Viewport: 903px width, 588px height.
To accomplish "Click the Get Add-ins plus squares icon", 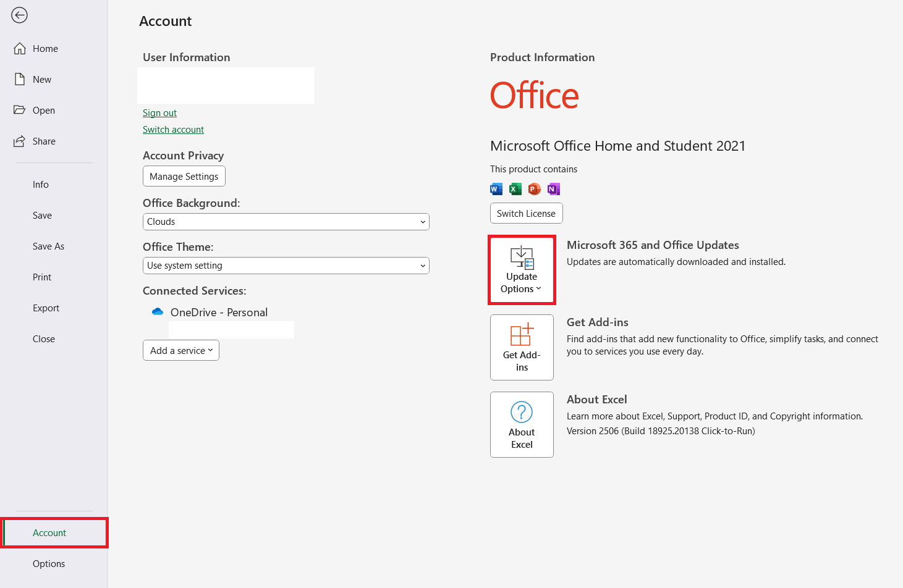I will [522, 334].
